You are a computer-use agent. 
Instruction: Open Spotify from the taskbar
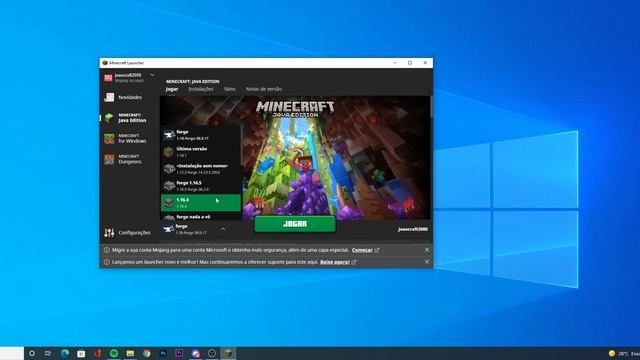[114, 353]
